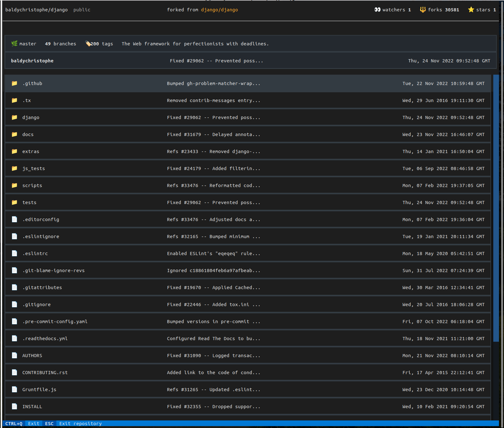
Task: Click the watchers eyes icon
Action: click(377, 10)
